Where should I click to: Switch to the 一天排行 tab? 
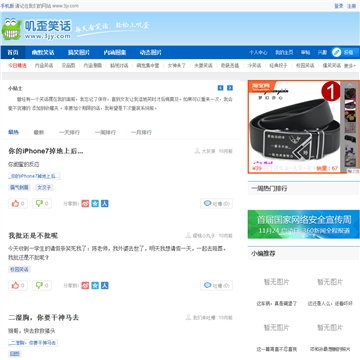69,132
